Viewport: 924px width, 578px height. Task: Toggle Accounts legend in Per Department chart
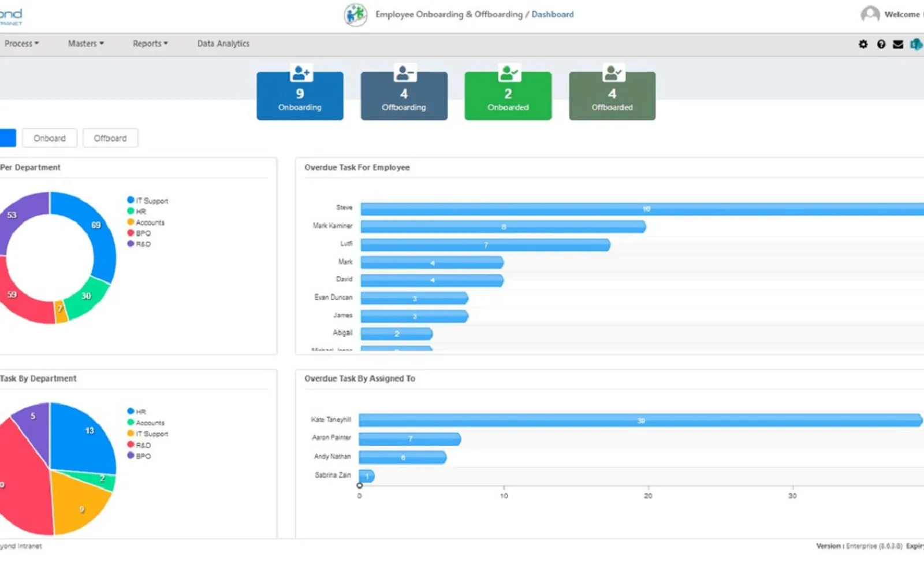(146, 223)
